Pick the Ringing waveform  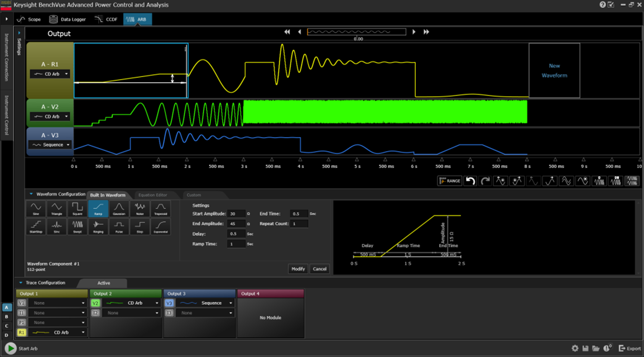[x=98, y=226]
